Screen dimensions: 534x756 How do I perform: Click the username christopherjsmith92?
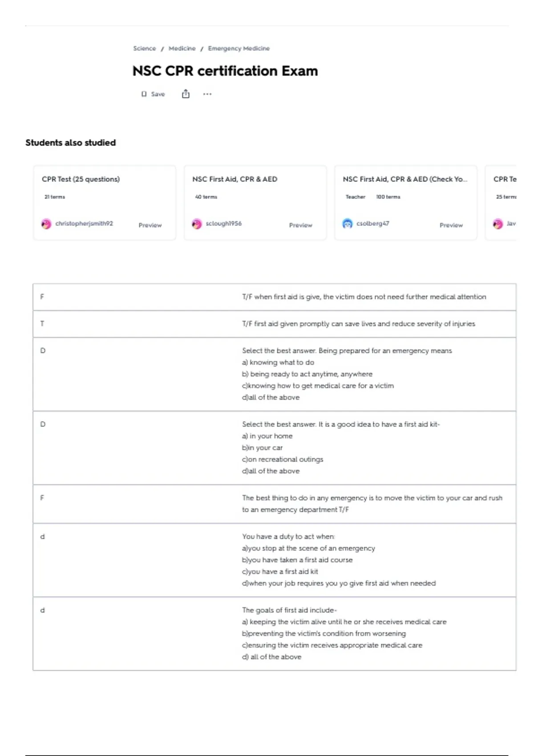(x=84, y=224)
